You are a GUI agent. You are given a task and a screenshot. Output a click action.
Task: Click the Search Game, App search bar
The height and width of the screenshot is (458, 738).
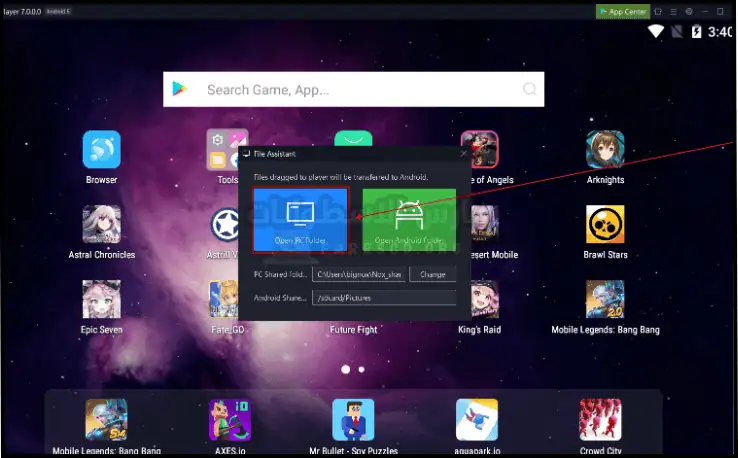(x=353, y=90)
